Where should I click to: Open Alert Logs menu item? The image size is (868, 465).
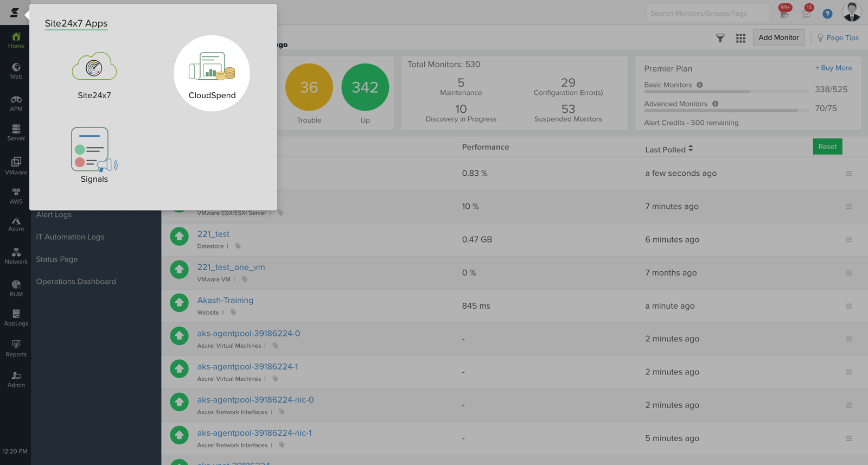click(x=54, y=215)
